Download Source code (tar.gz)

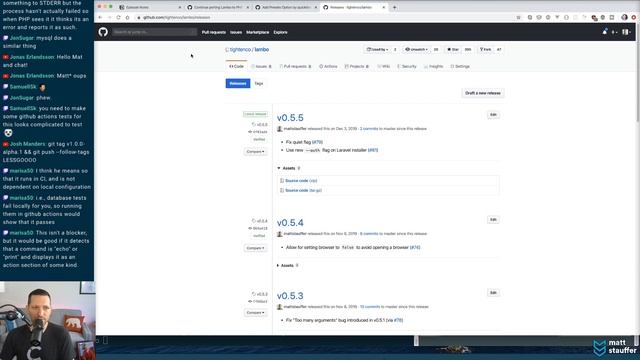pos(304,190)
